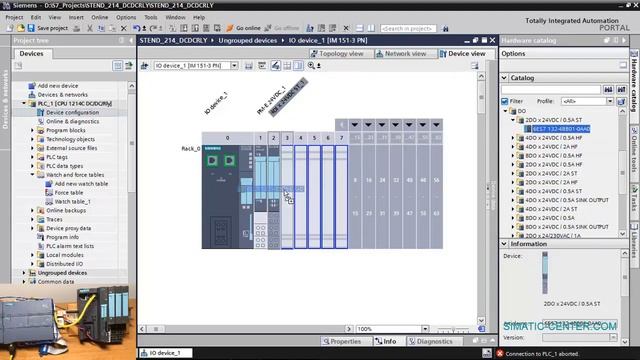This screenshot has width=640, height=360.
Task: Open the Project menu
Action: tap(14, 17)
